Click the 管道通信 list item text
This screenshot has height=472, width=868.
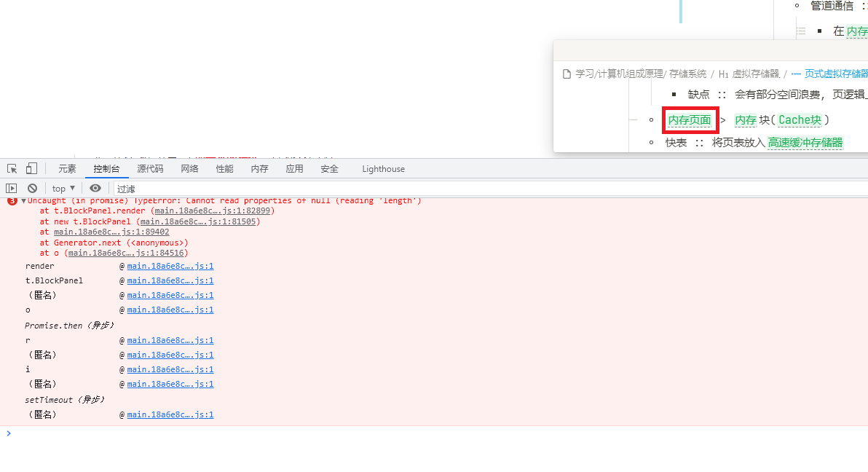[x=832, y=6]
